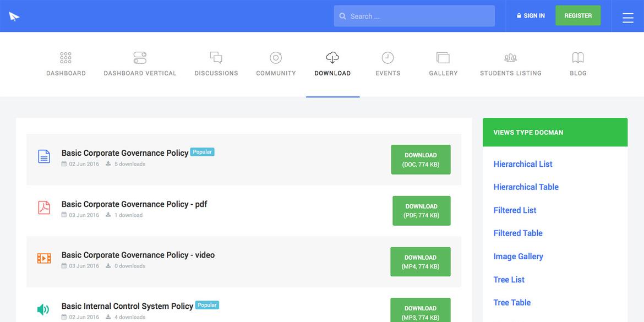This screenshot has height=322, width=644.
Task: Focus the Search input field
Action: [414, 16]
